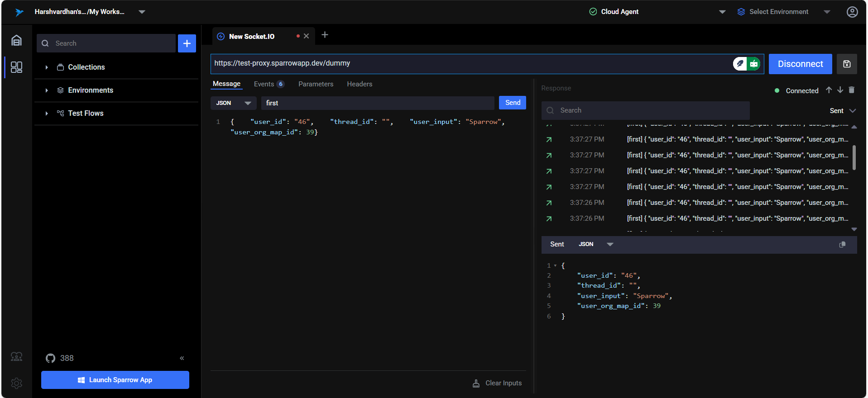Image resolution: width=868 pixels, height=398 pixels.
Task: Click the event name field 'first'
Action: (x=378, y=103)
